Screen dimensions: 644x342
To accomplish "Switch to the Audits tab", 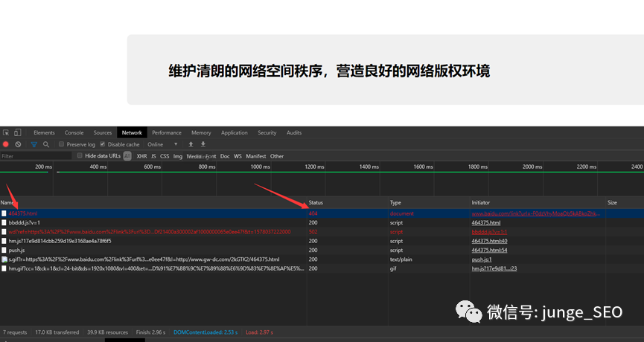I will (x=294, y=132).
